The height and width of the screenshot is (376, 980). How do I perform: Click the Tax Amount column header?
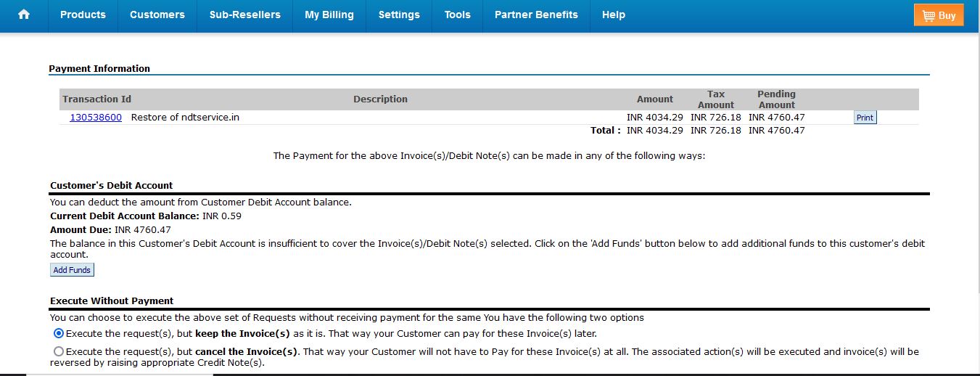click(716, 99)
